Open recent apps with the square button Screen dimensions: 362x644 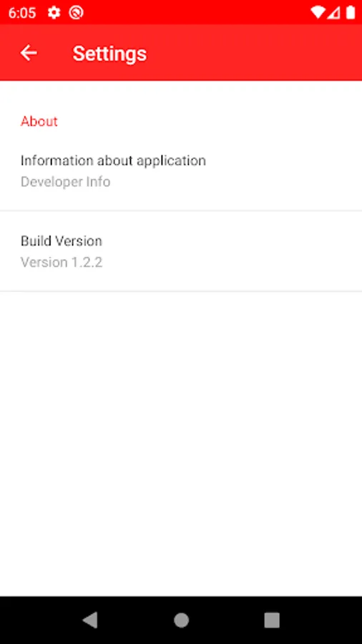(272, 620)
